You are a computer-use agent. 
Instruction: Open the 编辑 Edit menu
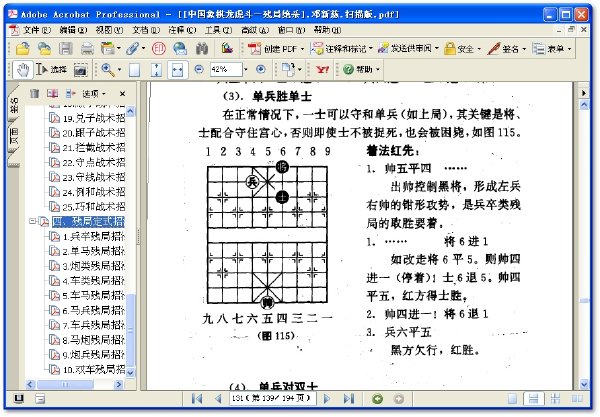[x=73, y=30]
